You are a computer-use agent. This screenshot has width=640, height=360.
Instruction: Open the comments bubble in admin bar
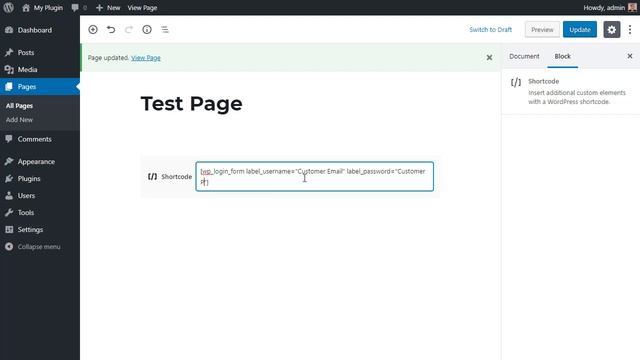pyautogui.click(x=79, y=7)
